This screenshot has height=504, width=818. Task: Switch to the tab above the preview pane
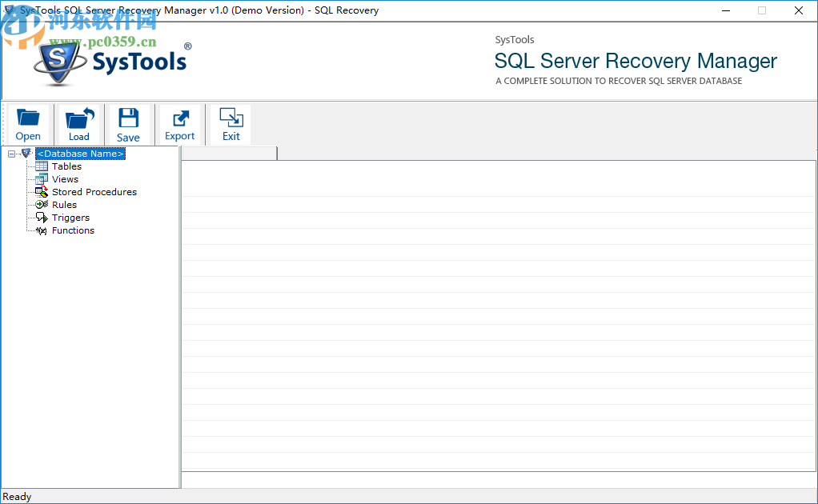click(228, 152)
